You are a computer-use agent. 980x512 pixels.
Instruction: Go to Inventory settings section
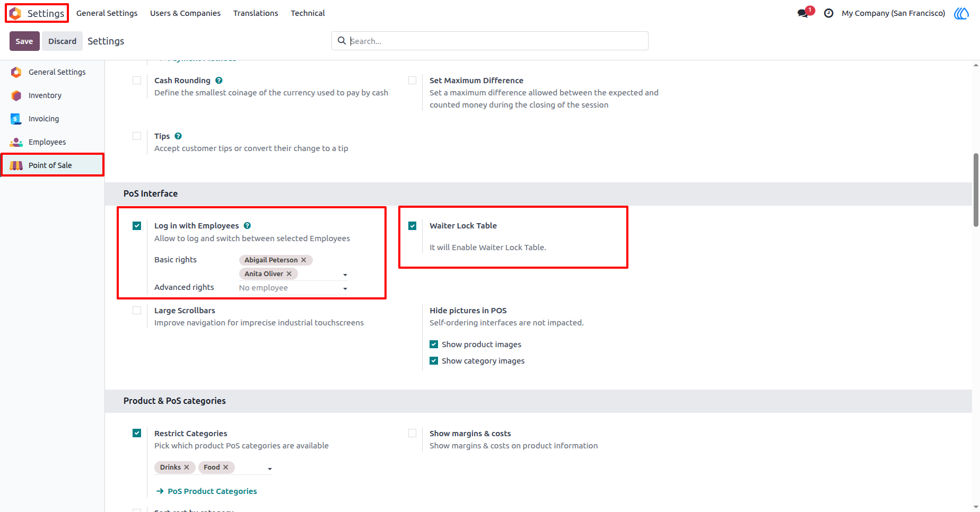point(52,95)
